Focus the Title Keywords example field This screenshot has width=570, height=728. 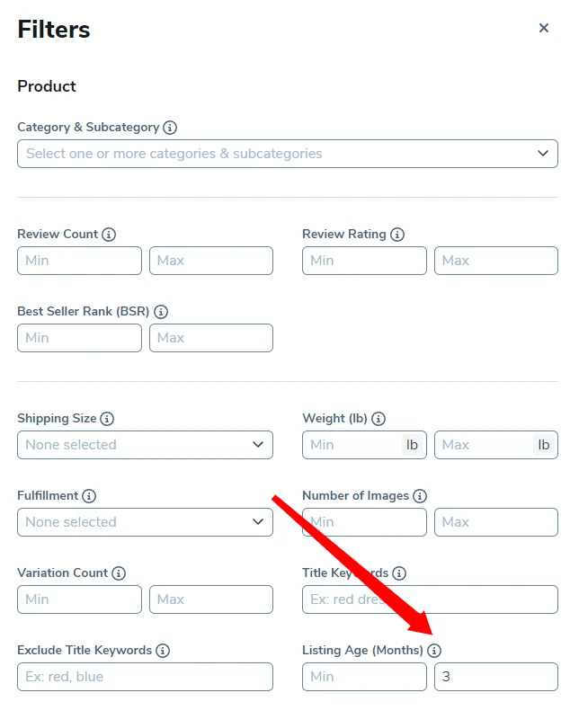coord(430,599)
